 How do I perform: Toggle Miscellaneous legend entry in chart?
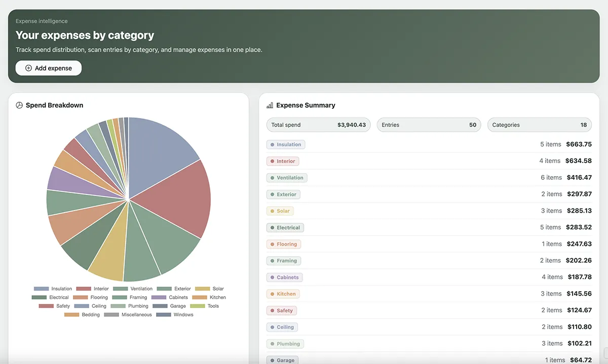click(x=128, y=314)
